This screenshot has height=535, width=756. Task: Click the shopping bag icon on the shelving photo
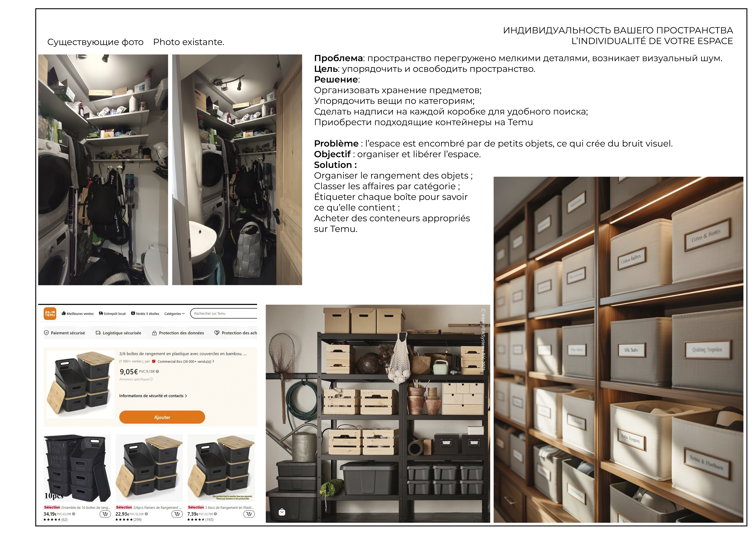click(282, 512)
